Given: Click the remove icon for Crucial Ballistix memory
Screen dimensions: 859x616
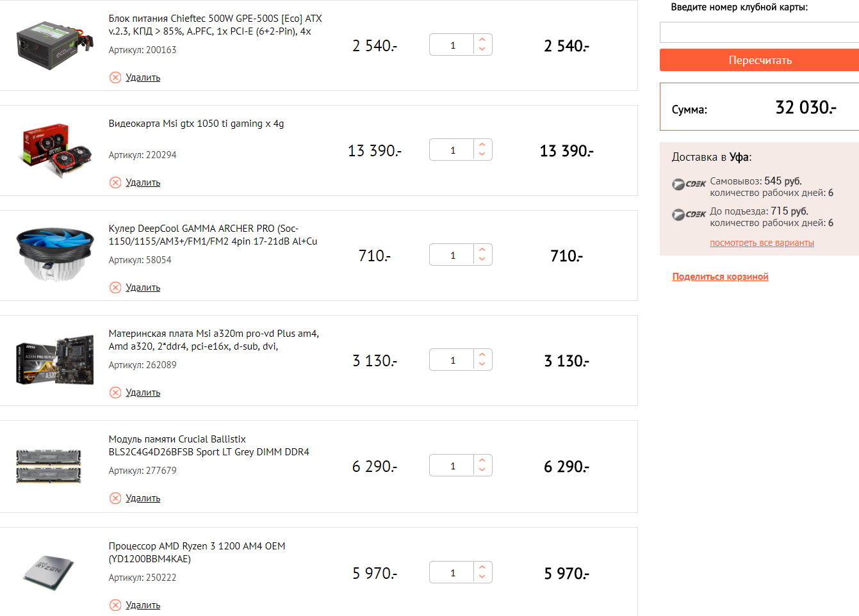Looking at the screenshot, I should click(x=115, y=498).
